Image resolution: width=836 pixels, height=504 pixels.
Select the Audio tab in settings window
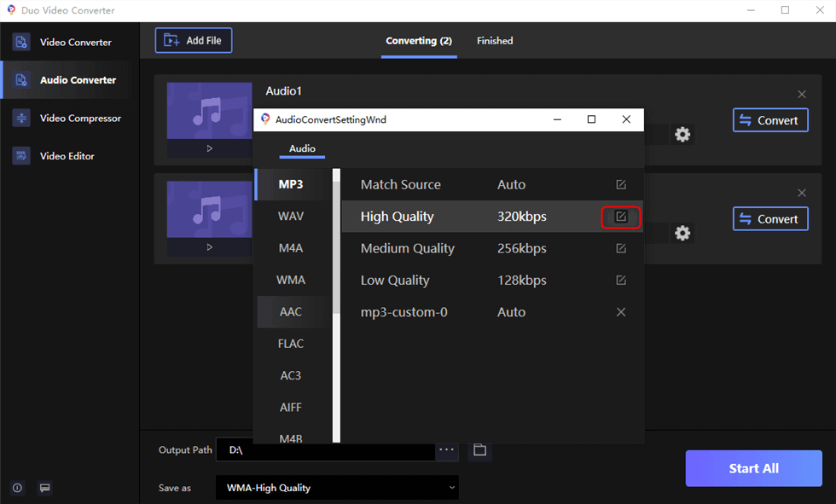tap(302, 149)
